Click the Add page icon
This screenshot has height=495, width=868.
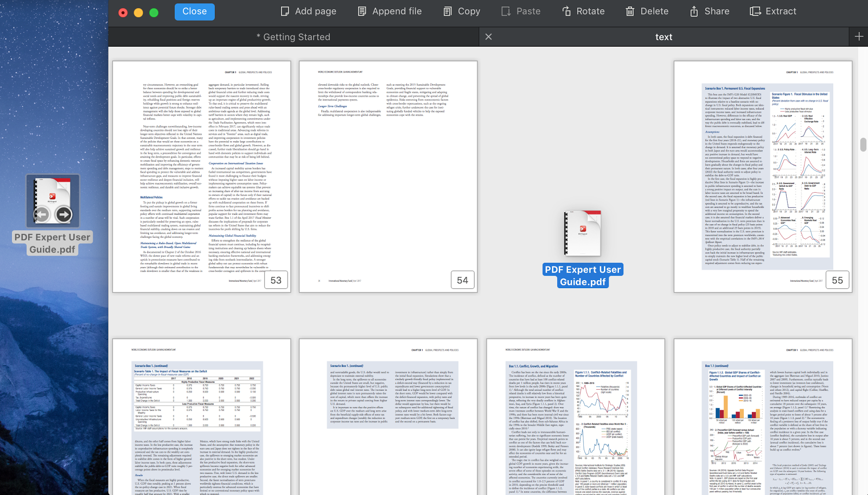pyautogui.click(x=285, y=11)
